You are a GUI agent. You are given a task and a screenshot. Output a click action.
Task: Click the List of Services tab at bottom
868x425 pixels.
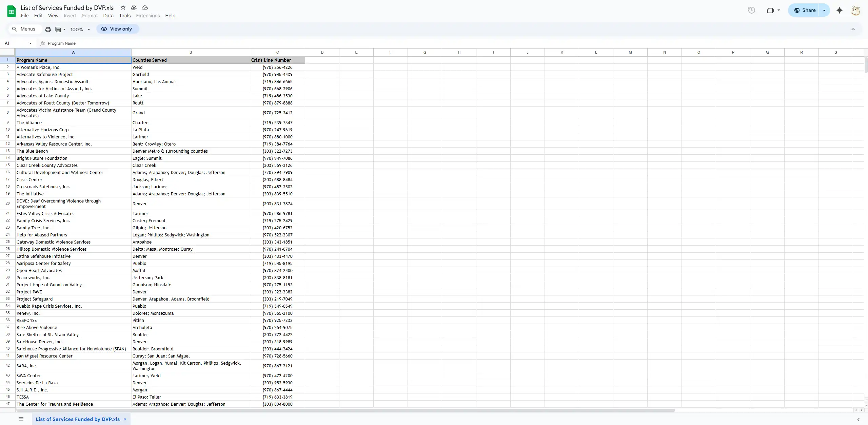click(78, 419)
